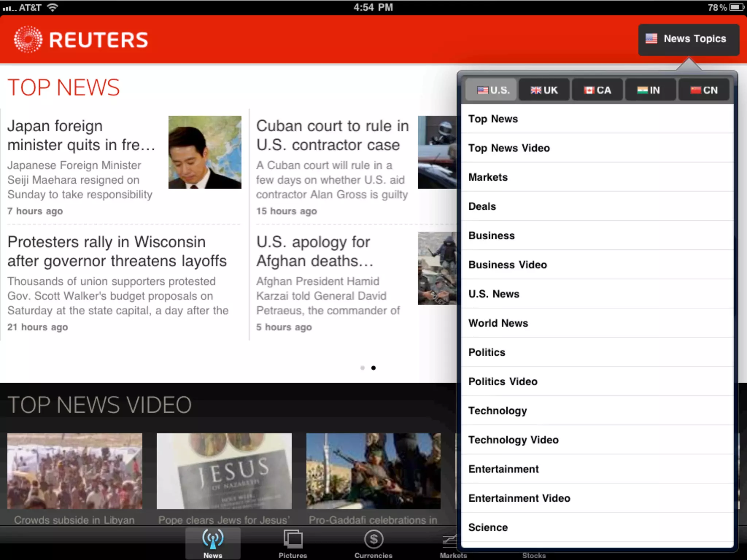Open the Pictures tab icon
The width and height of the screenshot is (747, 560).
coord(293,539)
